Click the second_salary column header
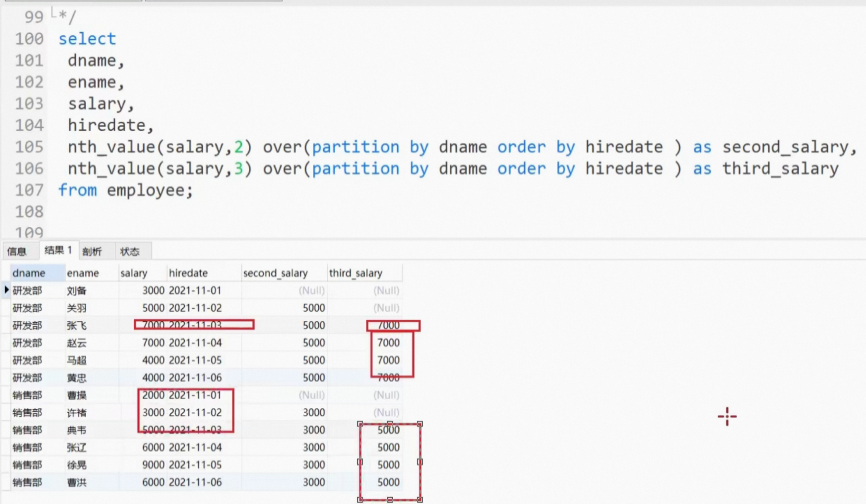 click(x=284, y=273)
